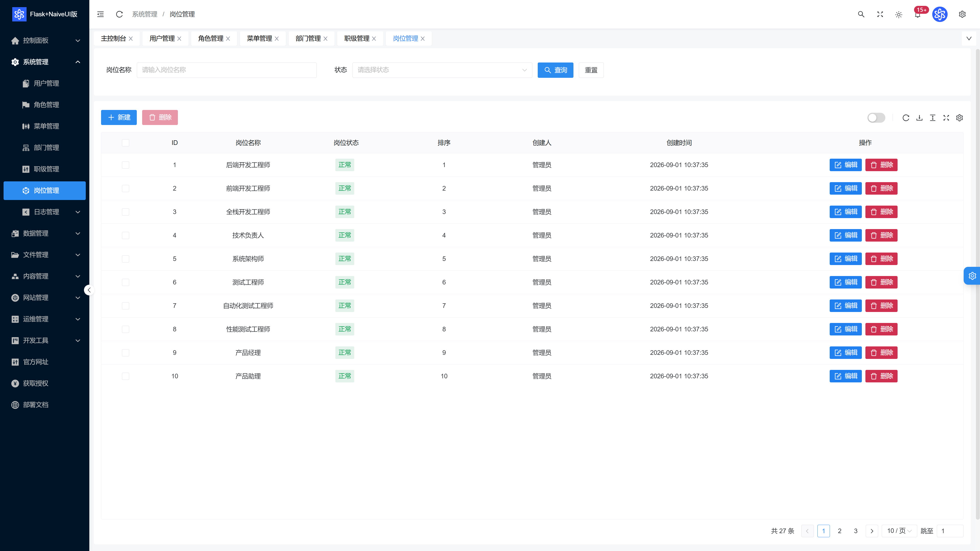
Task: Expand the 数据管理 sidebar menu
Action: (45, 233)
